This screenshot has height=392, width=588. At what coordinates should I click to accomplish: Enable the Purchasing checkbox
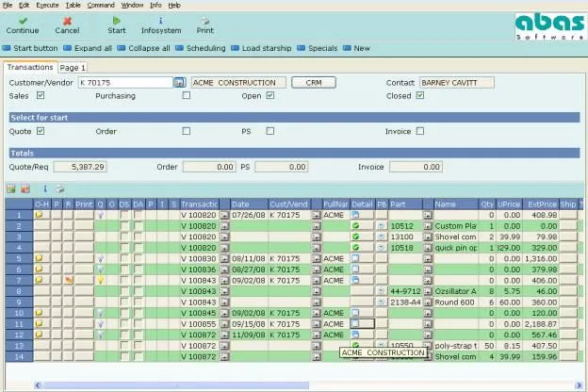tap(186, 96)
